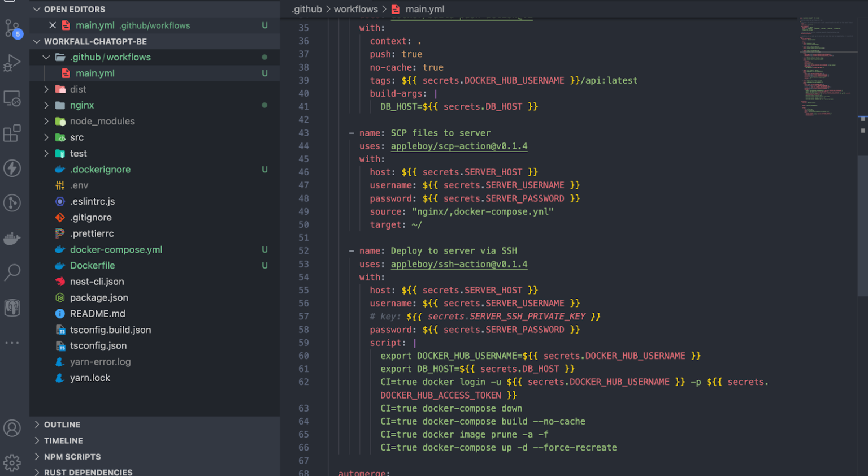Expand the NPM SCRIPTS section
Image resolution: width=868 pixels, height=476 pixels.
click(x=72, y=457)
